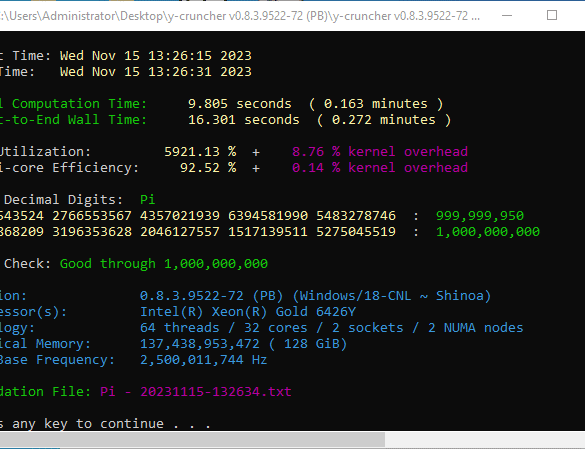Click the 'Intel(R) Xeon(R) Gold 6426Y' processor name

[248, 312]
